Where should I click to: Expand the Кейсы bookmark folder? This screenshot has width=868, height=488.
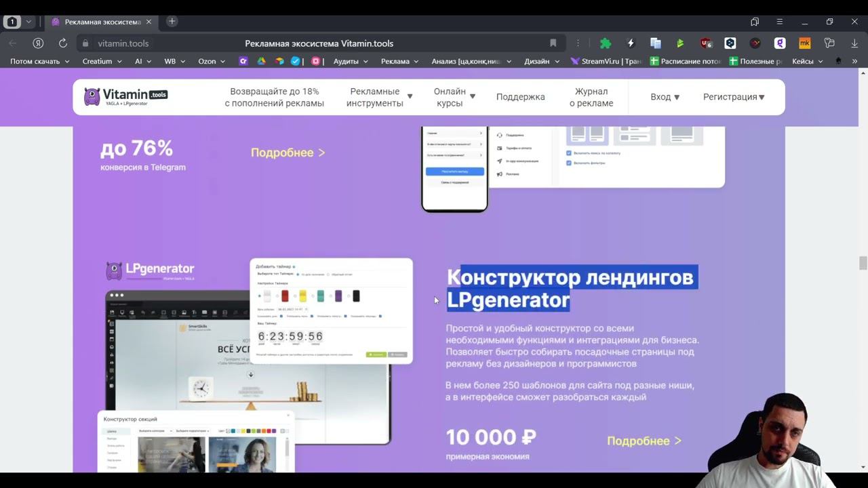pos(808,61)
